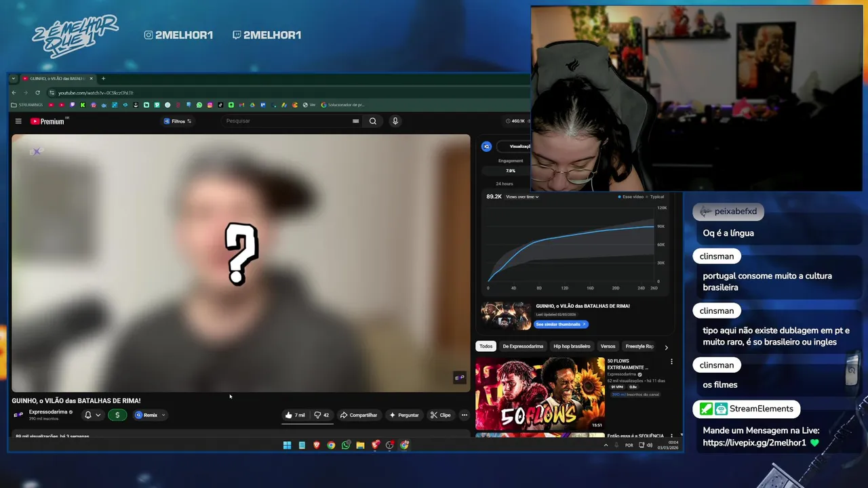Open the options menu for 50 FLOWS video
Screen dimensions: 868x488
tap(672, 362)
